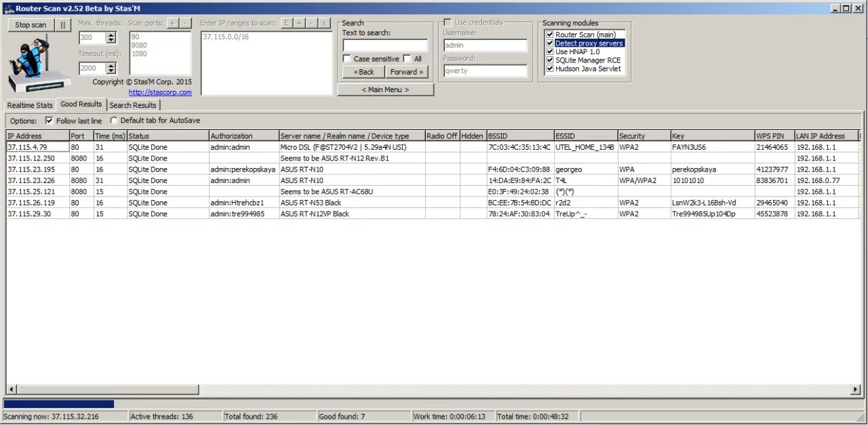
Task: Minimize the Router Scan window
Action: 836,8
